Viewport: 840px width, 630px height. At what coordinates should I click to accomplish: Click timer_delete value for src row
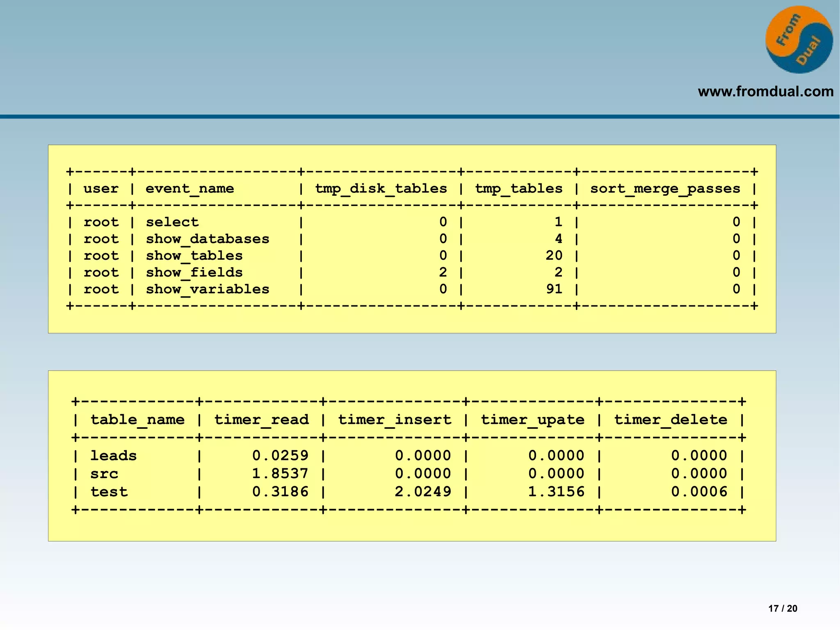(x=699, y=473)
